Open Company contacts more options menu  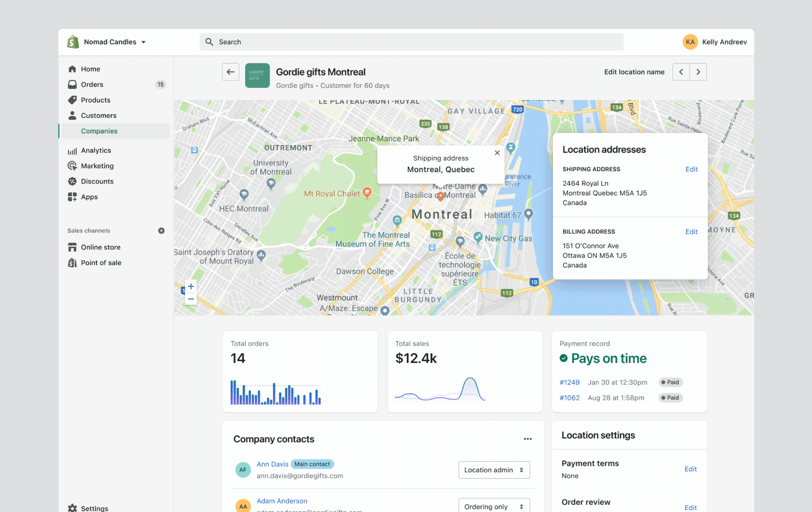pos(527,439)
